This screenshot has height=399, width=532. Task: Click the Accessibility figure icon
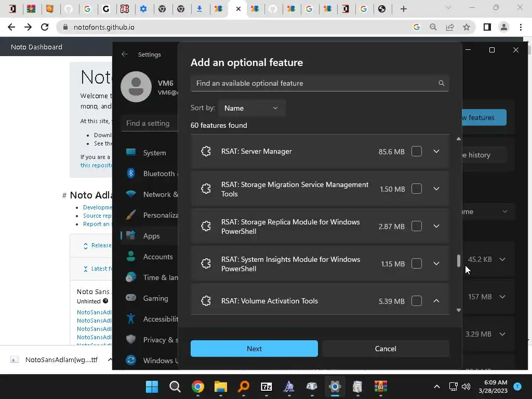[130, 318]
